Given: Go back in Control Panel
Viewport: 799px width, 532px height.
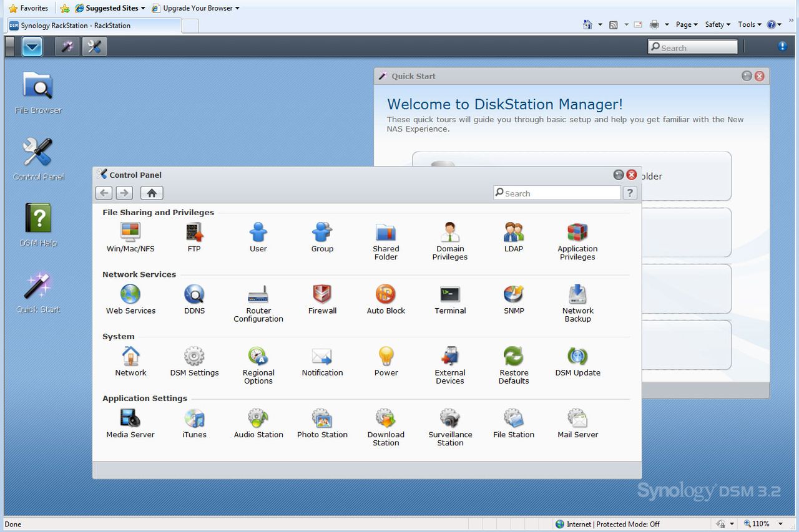Looking at the screenshot, I should coord(104,193).
